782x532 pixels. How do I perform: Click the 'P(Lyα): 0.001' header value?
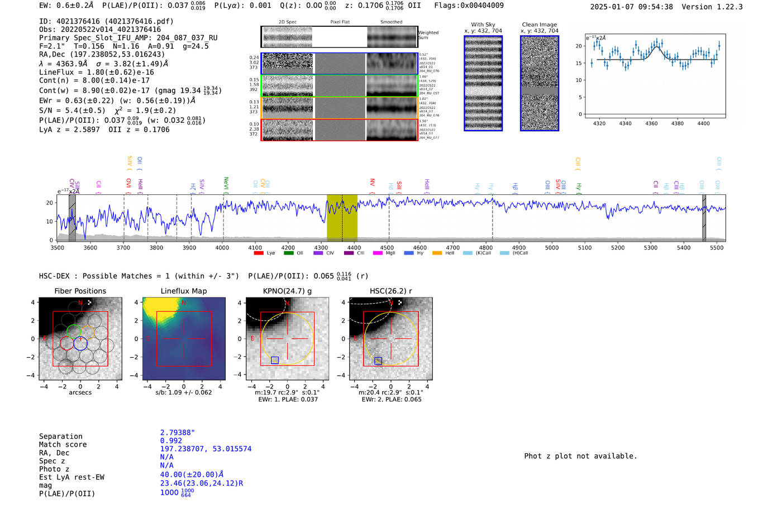243,6
